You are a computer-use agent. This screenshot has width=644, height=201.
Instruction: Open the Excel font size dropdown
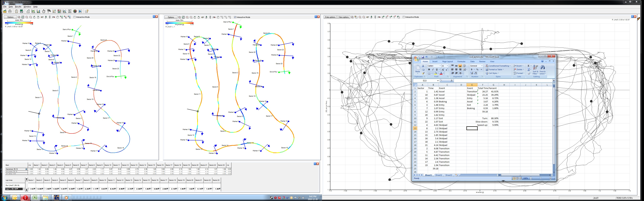447,66
